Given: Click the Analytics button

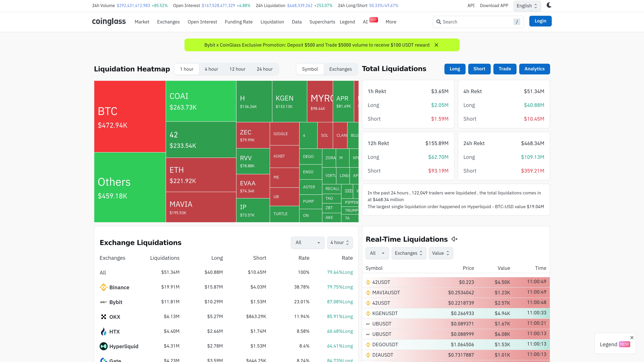Looking at the screenshot, I should pos(534,69).
